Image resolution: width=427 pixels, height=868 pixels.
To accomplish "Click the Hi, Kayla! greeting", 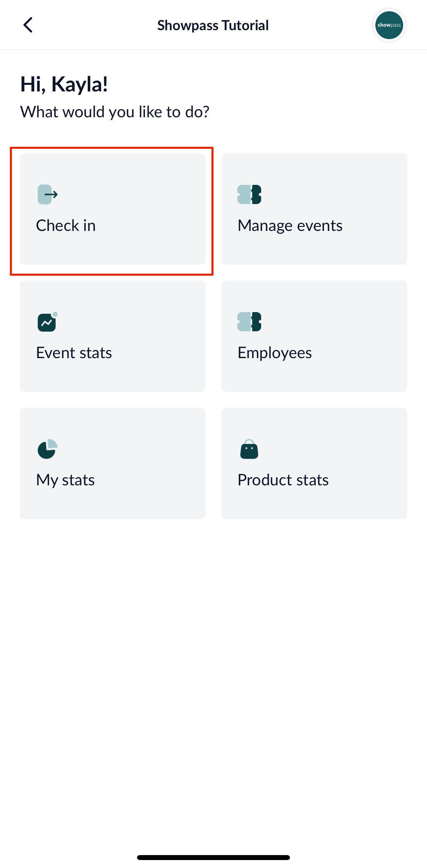I will click(x=64, y=84).
